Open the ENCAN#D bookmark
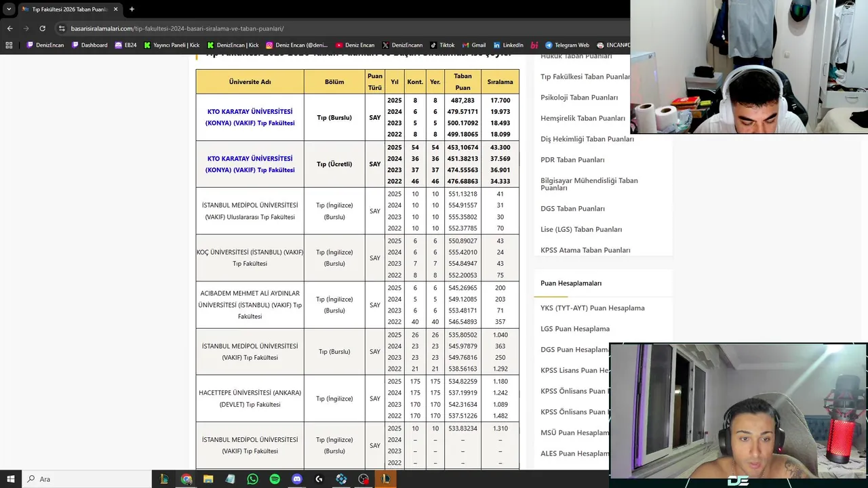Viewport: 868px width, 488px height. click(x=613, y=45)
